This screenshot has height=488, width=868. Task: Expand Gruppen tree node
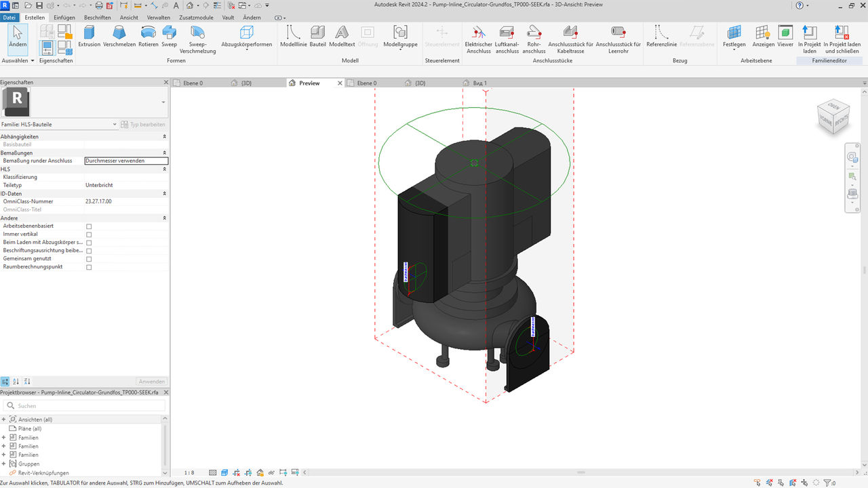coord(4,464)
